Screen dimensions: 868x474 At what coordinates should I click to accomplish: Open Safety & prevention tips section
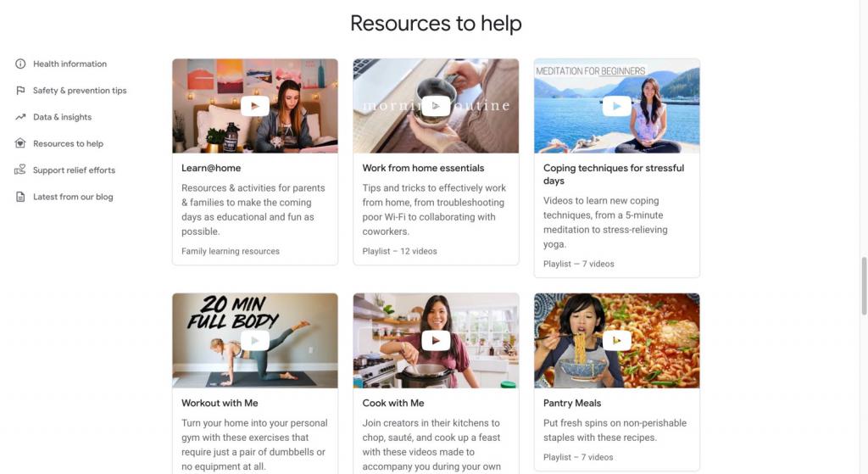click(x=80, y=90)
